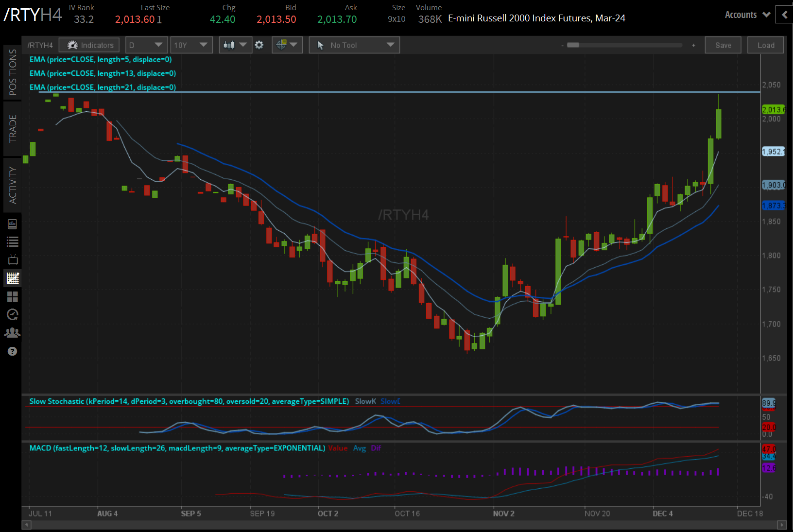Open the D aggregation period dropdown
The height and width of the screenshot is (532, 793).
(146, 45)
